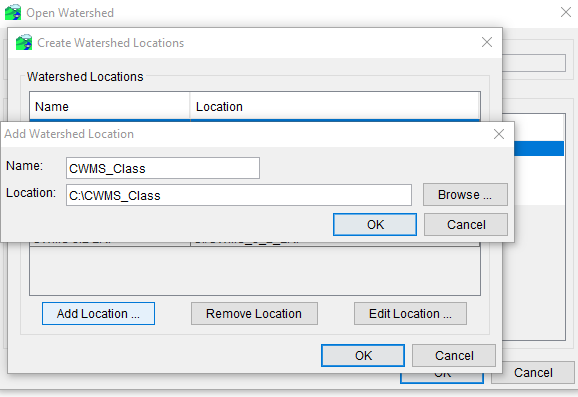
Task: Click the Remove Location button
Action: (x=254, y=314)
